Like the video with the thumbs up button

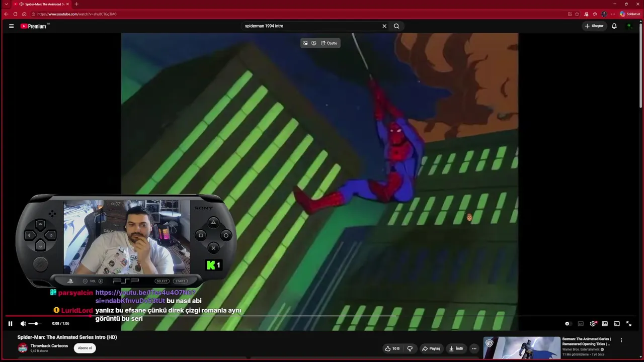pyautogui.click(x=392, y=348)
